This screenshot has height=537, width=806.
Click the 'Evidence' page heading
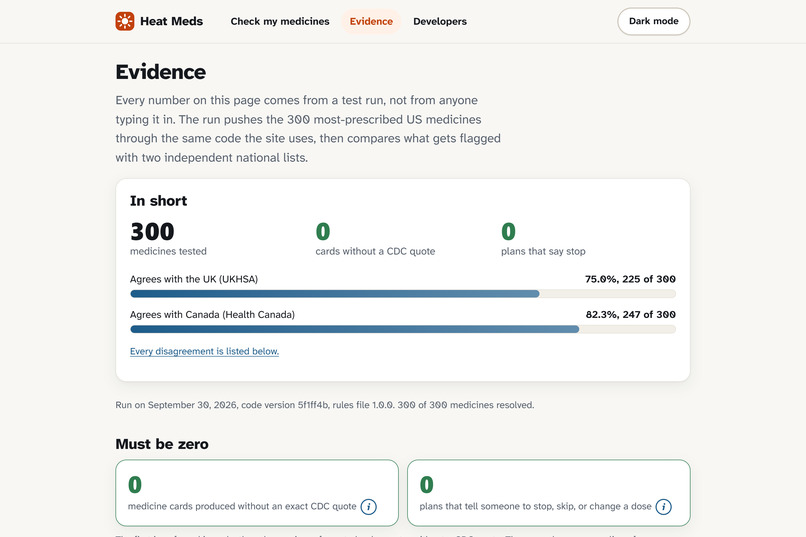[160, 72]
